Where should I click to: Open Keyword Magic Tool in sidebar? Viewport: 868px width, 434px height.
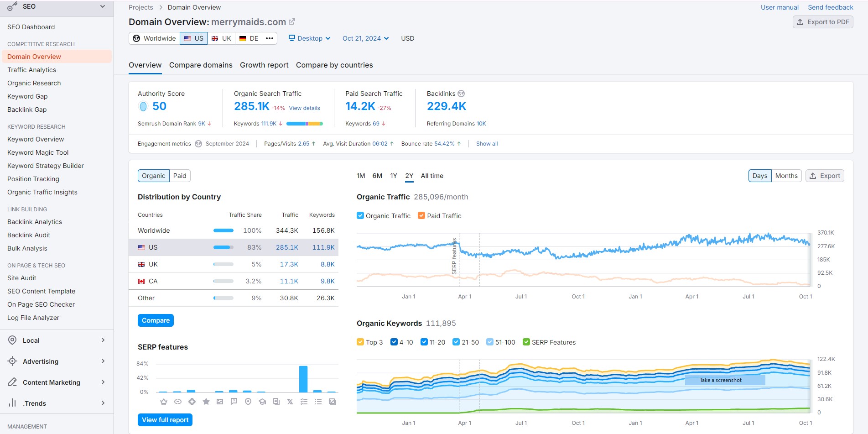pos(38,152)
